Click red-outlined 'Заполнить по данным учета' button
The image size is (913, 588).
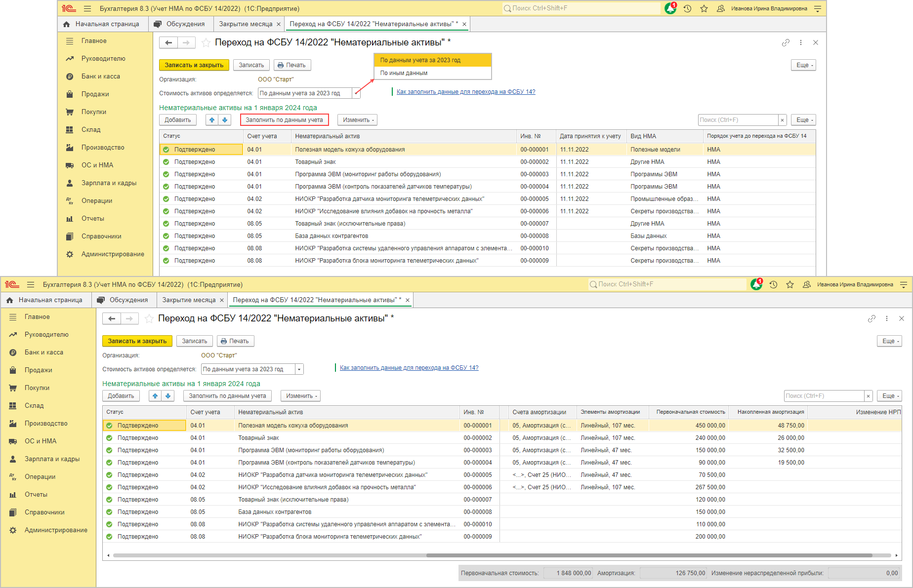click(x=284, y=120)
